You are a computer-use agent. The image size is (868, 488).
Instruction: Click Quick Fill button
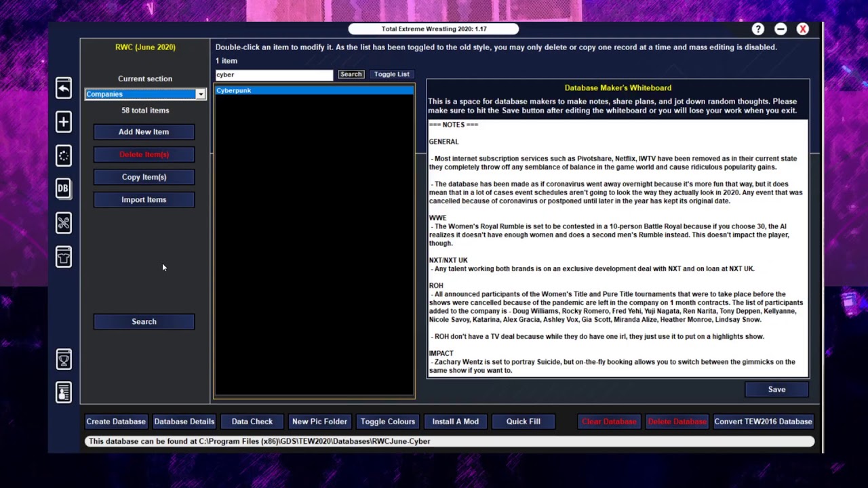(x=524, y=422)
